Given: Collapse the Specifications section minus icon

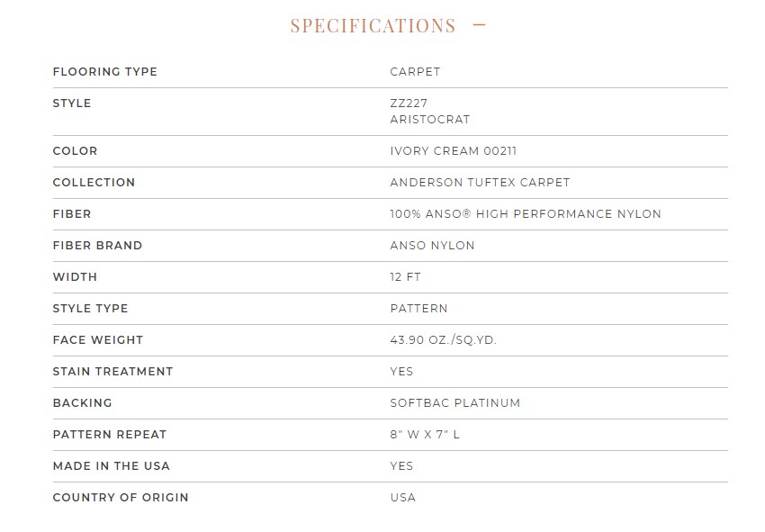Looking at the screenshot, I should click(479, 26).
